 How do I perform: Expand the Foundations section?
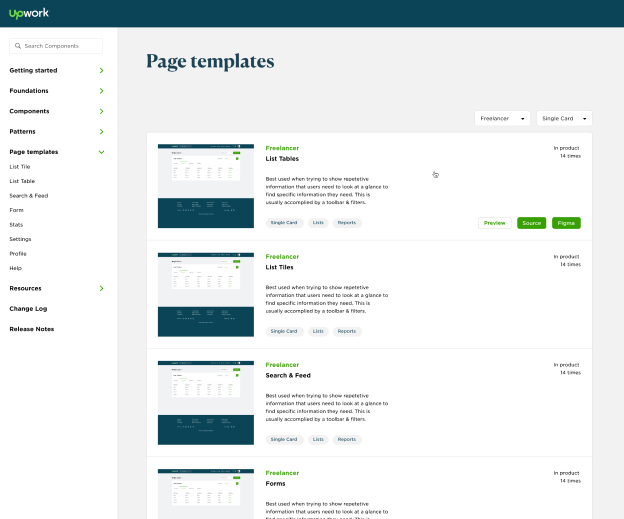101,91
